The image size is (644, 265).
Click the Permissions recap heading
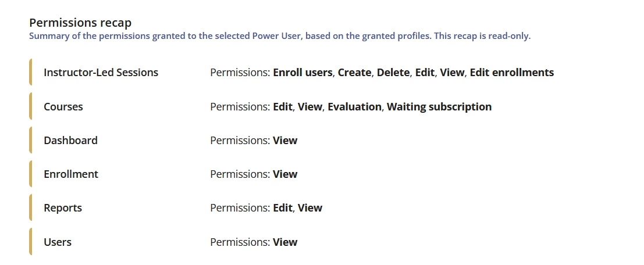pyautogui.click(x=80, y=23)
